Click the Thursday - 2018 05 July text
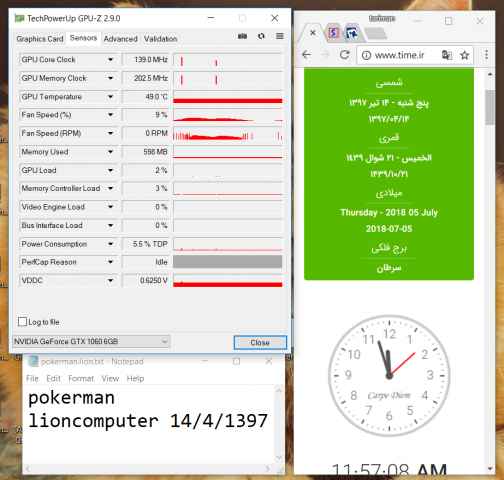Screen dimensions: 504x480 389,213
